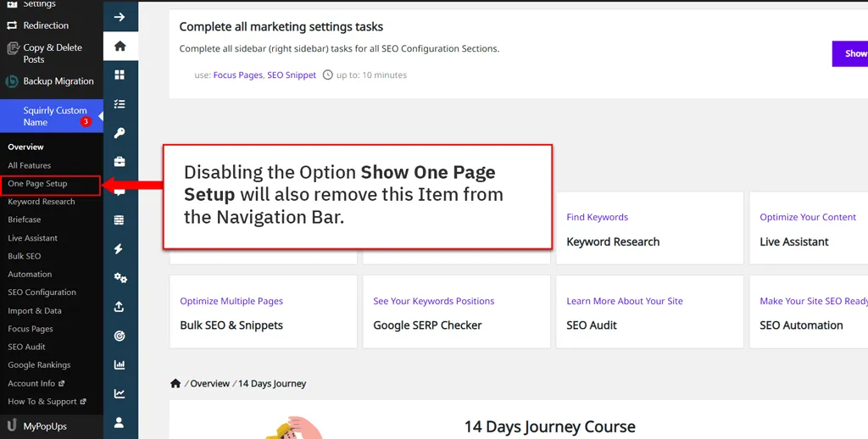Open Account Info external link
868x439 pixels.
(x=36, y=383)
